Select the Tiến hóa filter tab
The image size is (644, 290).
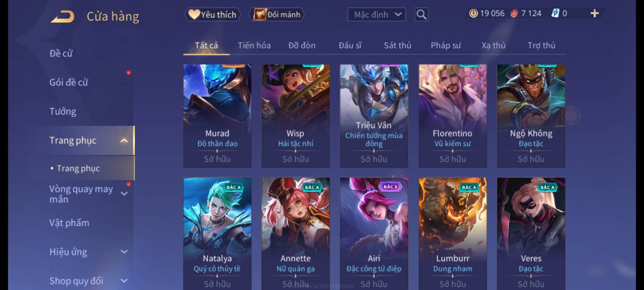pos(254,45)
